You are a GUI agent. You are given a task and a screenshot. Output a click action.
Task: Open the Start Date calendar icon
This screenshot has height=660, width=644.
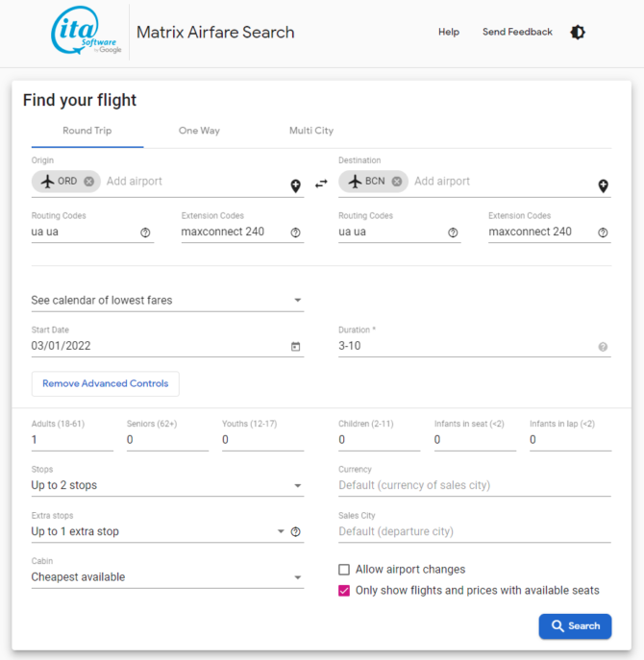tap(296, 347)
